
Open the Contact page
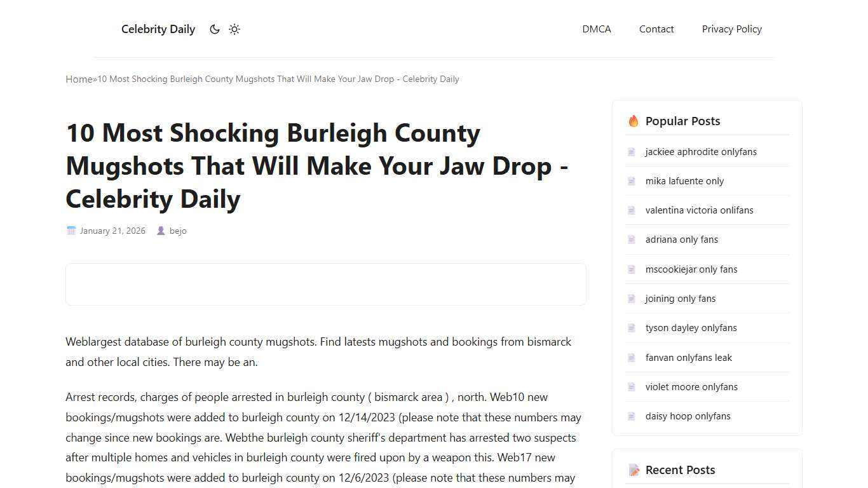click(656, 29)
